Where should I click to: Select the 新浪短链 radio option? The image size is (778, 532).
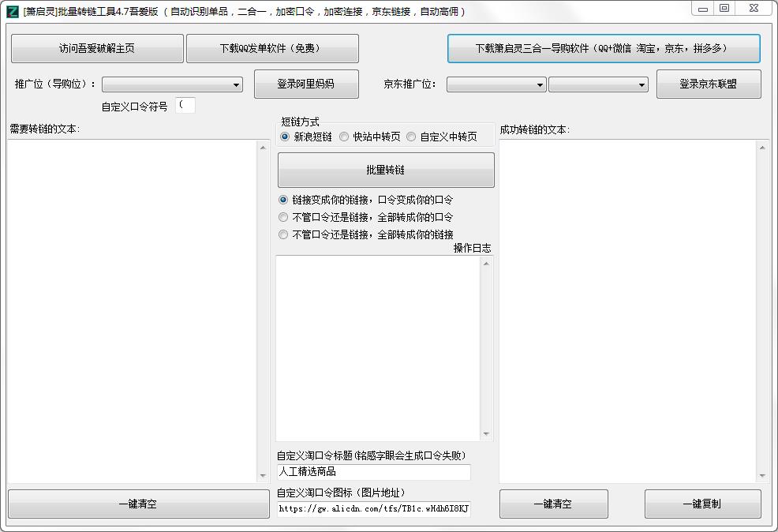[x=285, y=137]
